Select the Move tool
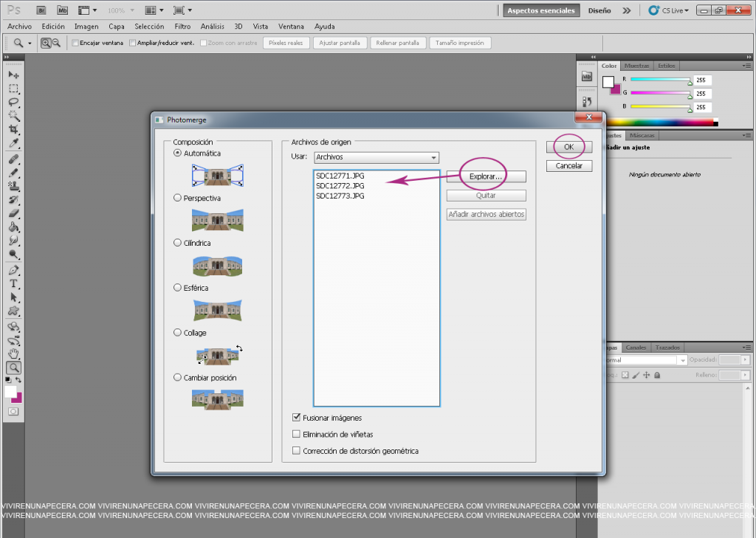 [13, 75]
